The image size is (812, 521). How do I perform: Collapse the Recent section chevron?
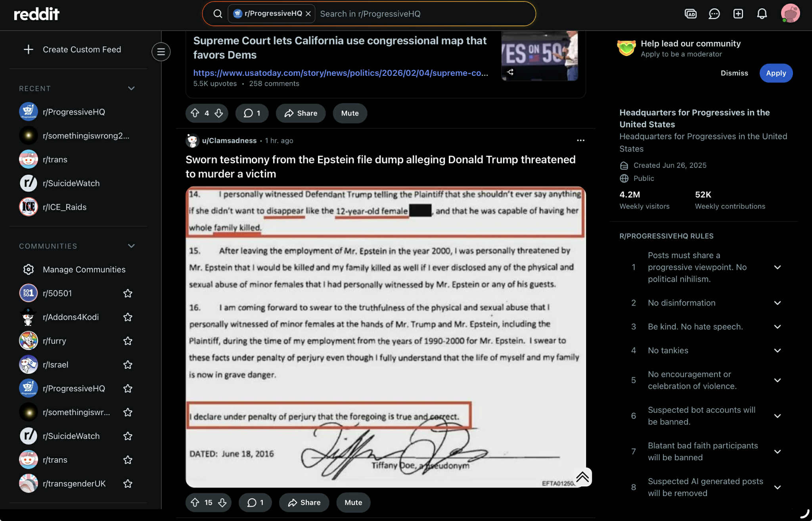coord(131,88)
